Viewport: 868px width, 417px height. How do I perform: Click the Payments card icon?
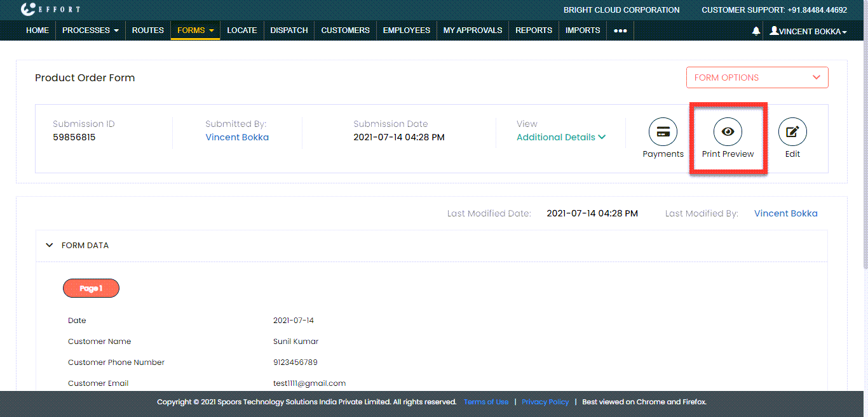coord(663,132)
